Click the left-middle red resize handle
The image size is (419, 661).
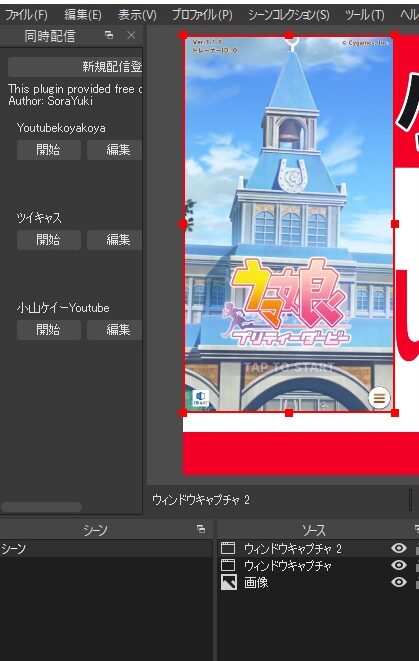tap(183, 224)
